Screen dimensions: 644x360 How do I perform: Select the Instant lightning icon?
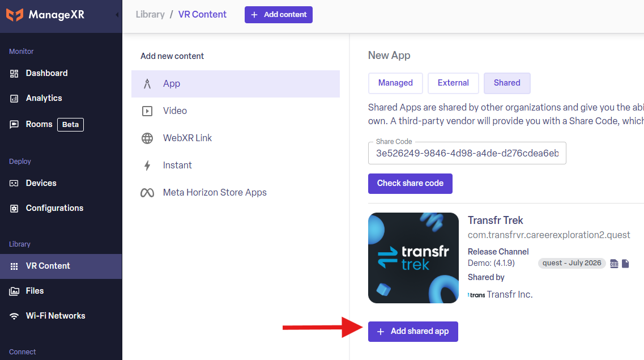(147, 165)
